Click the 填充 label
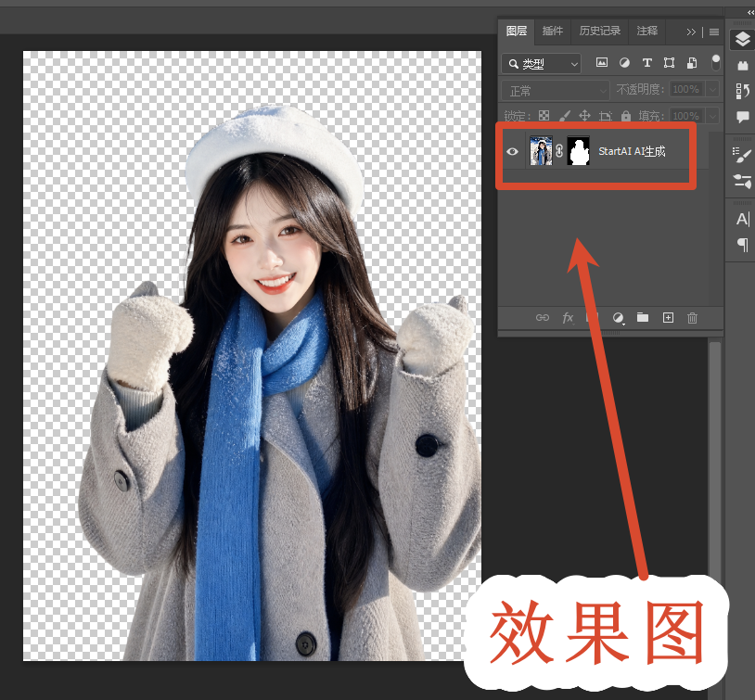755x700 pixels. (x=651, y=116)
